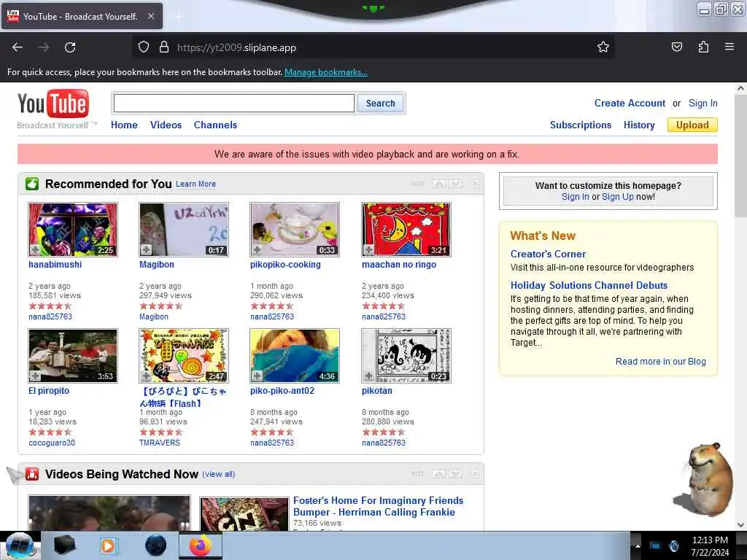Add pikotan video to queue plus icon
The image size is (747, 560).
[368, 376]
